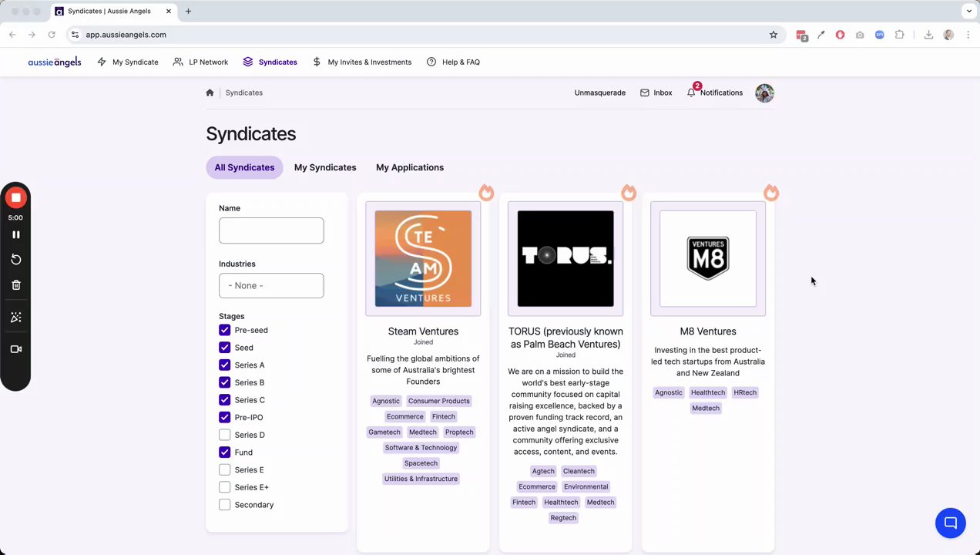Uncheck the Pre-seed stage checkbox
Image resolution: width=980 pixels, height=555 pixels.
coord(224,330)
